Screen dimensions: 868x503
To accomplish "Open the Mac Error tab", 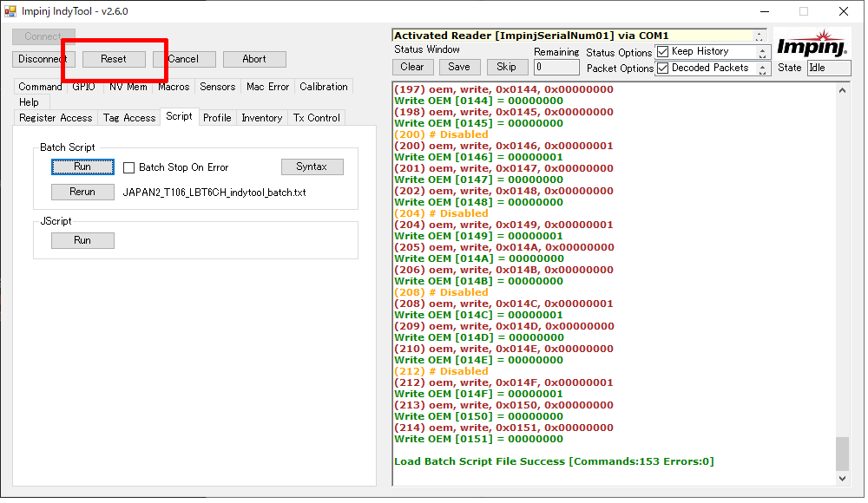I will click(x=268, y=87).
